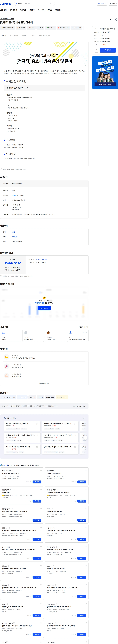
Task: Report via 불법/허위/과장/오류 신고
Action: [79, 406]
